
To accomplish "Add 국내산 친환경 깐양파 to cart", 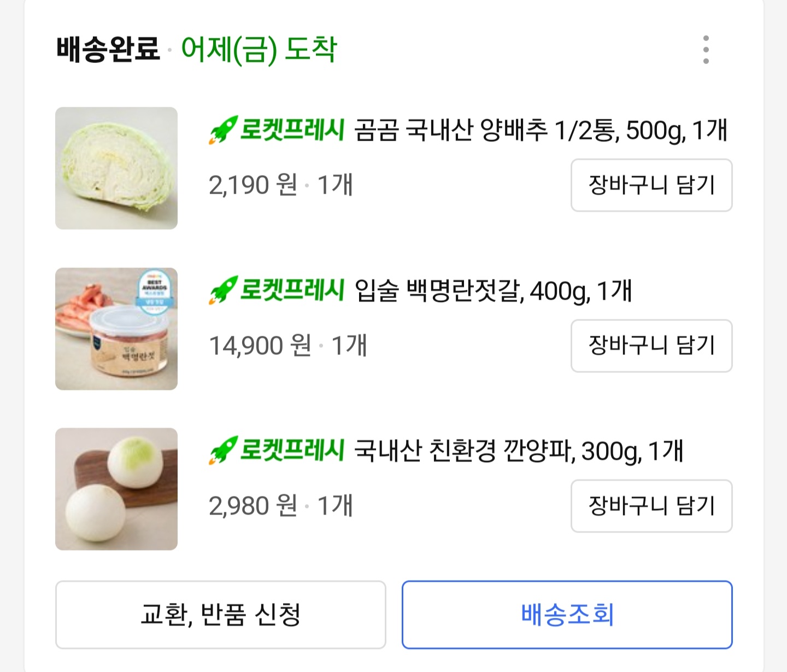I will [650, 506].
